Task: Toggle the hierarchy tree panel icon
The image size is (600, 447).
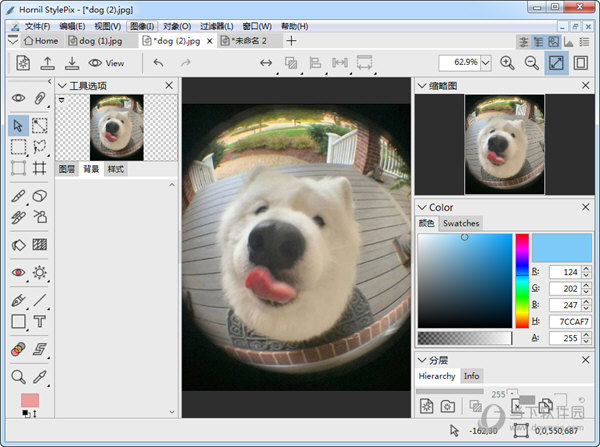Action: [x=538, y=42]
